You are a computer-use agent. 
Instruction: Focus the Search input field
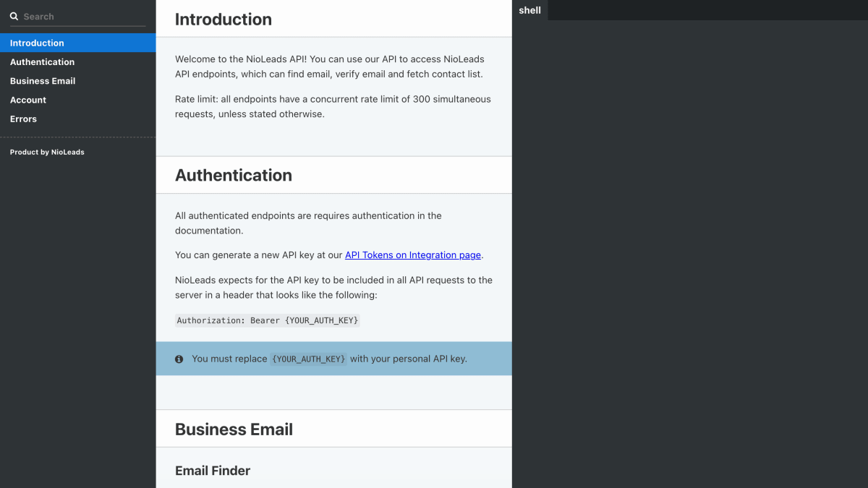[78, 17]
